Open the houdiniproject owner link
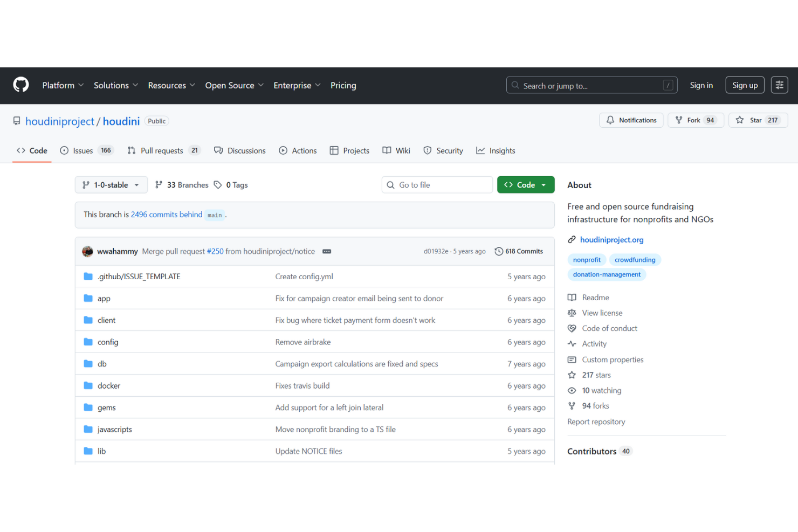798x532 pixels. pyautogui.click(x=60, y=121)
